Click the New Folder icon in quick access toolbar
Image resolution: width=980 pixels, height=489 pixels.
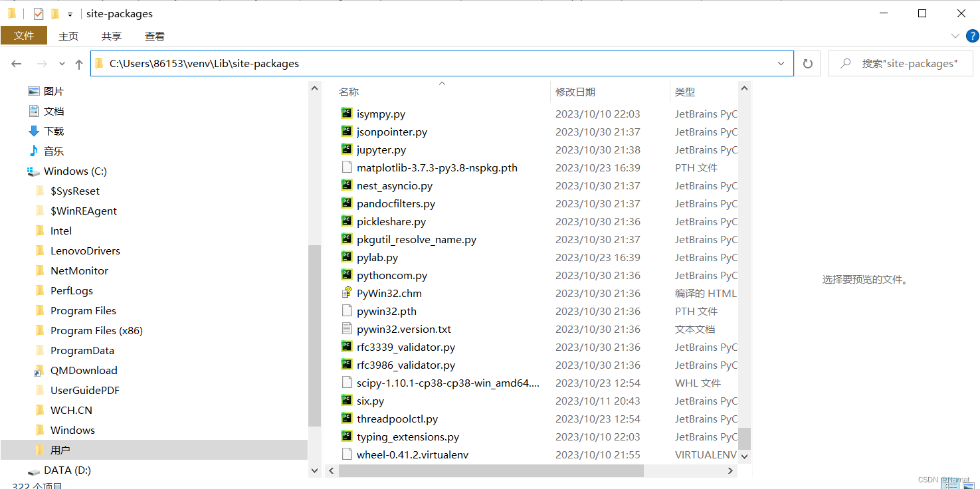click(55, 13)
